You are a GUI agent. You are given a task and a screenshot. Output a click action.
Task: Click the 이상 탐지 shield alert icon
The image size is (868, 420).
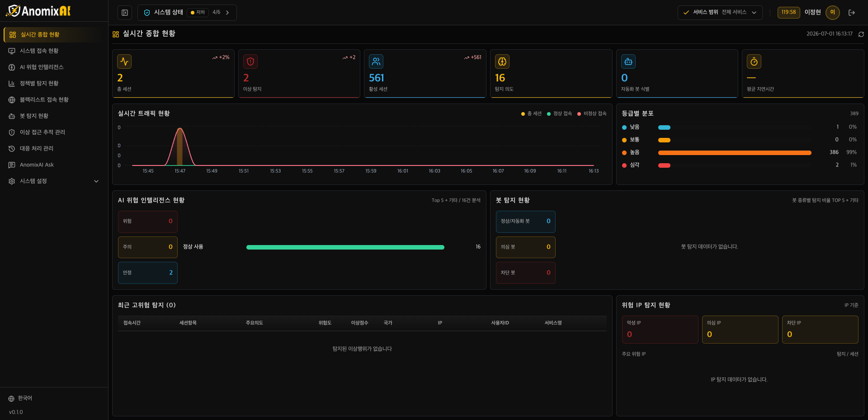[250, 61]
